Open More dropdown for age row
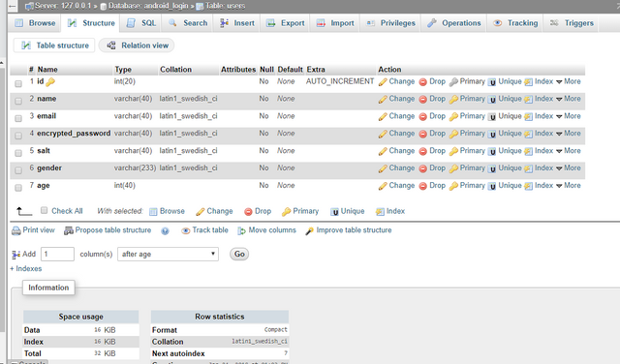Image resolution: width=620 pixels, height=364 pixels. click(569, 186)
